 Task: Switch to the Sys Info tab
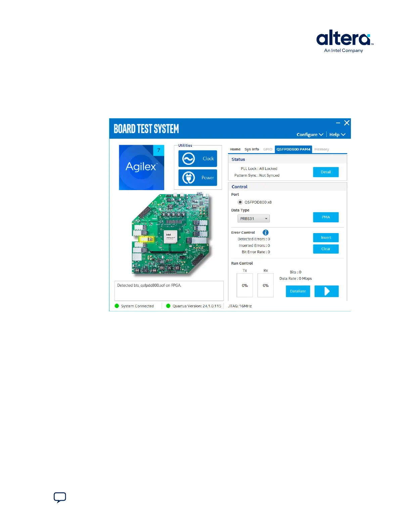tap(252, 149)
